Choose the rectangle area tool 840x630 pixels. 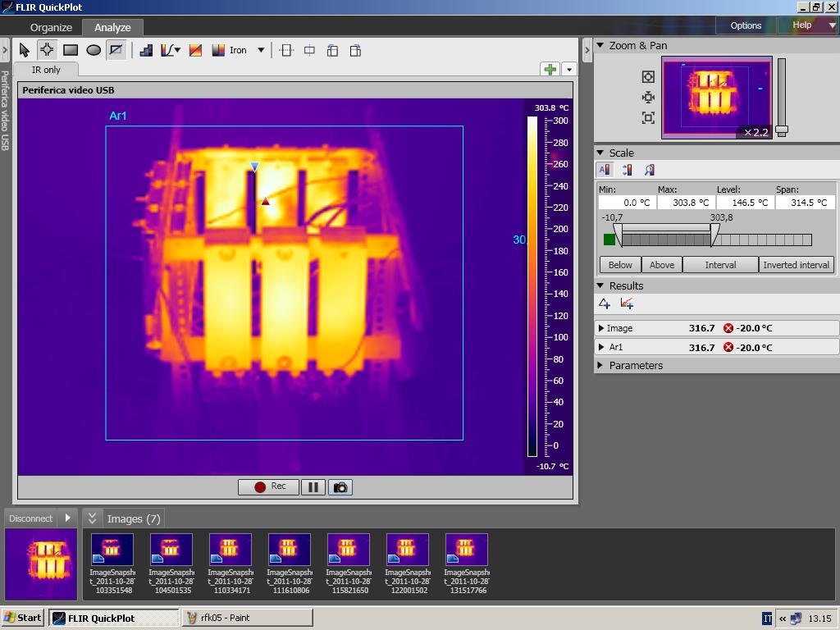[x=71, y=50]
